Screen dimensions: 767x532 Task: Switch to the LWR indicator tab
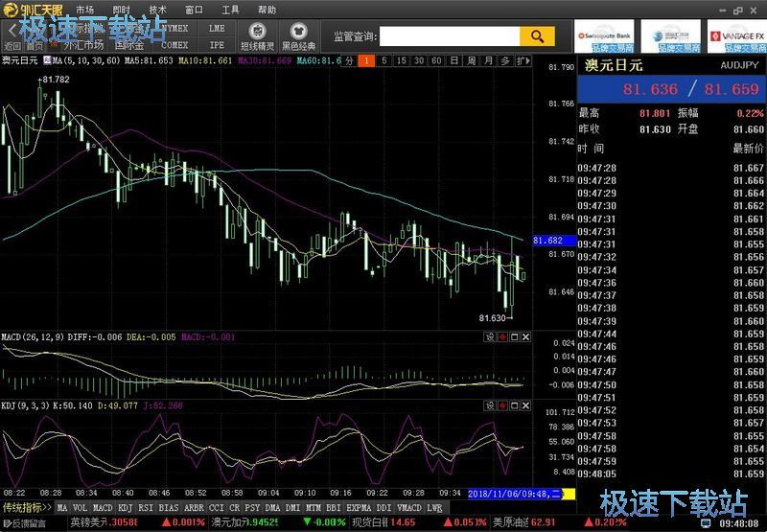pyautogui.click(x=434, y=508)
